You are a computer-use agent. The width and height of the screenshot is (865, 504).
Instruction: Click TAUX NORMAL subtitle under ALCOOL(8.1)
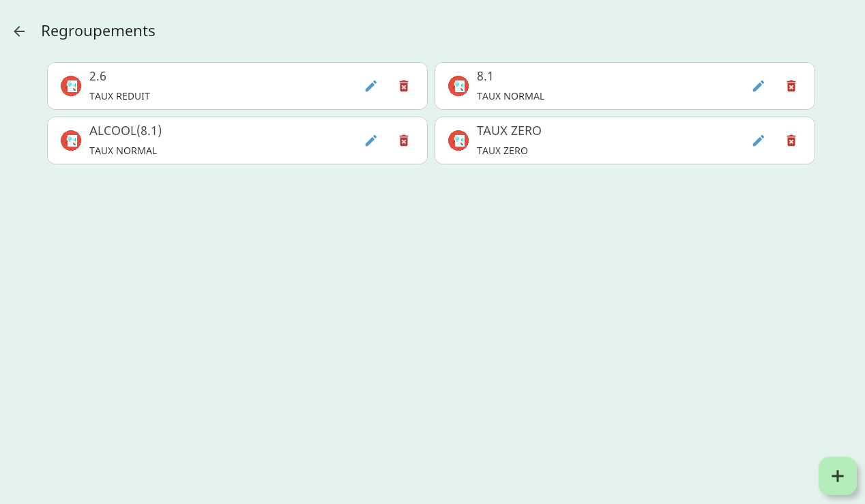[x=123, y=151]
